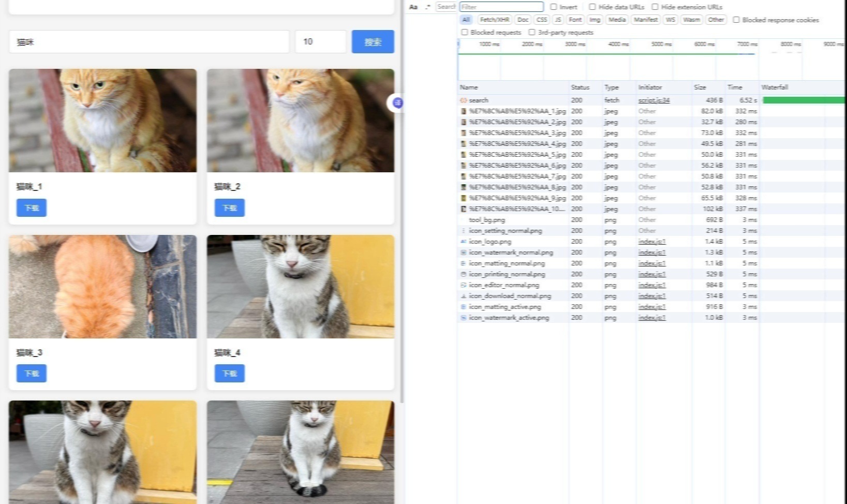Toggle the Aa match case option
Image resolution: width=847 pixels, height=504 pixels.
click(413, 7)
